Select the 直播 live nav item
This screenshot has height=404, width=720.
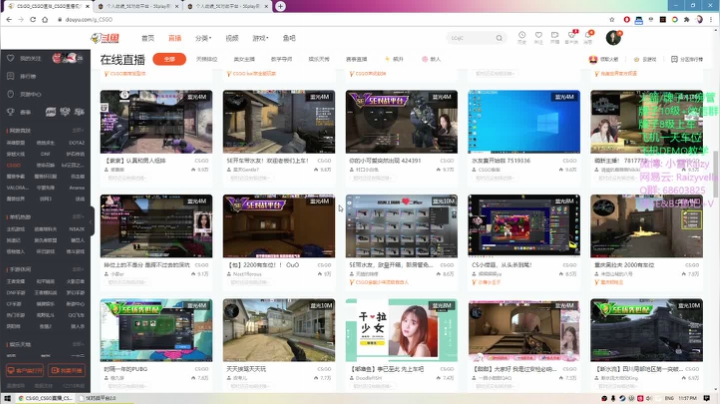(175, 38)
